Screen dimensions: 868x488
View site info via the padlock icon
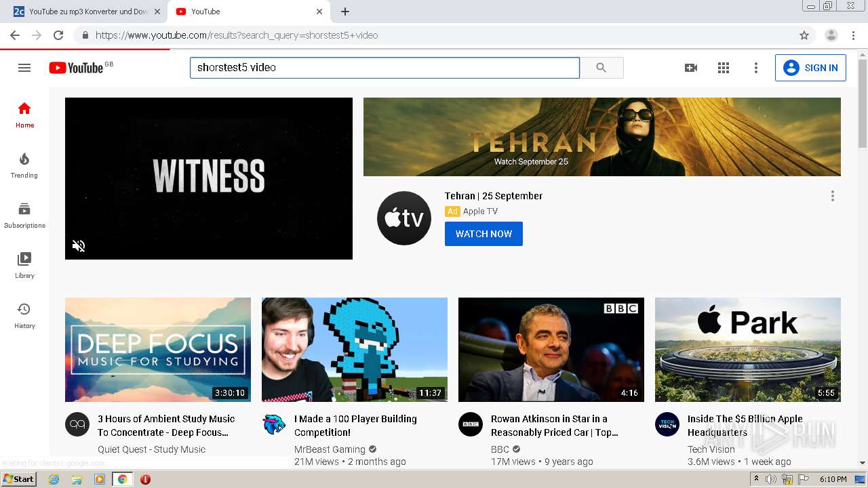85,35
